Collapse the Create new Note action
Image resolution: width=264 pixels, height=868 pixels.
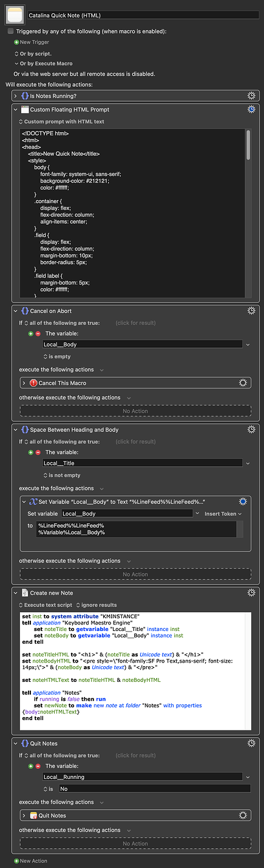16,593
